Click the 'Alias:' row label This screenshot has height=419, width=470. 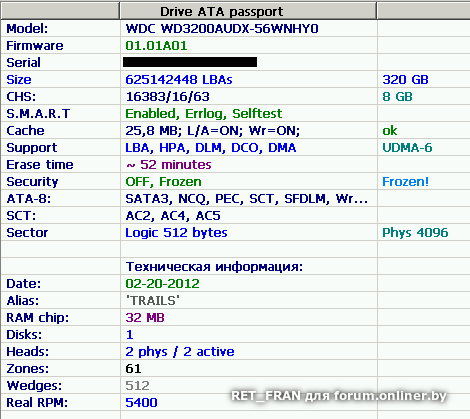point(23,301)
